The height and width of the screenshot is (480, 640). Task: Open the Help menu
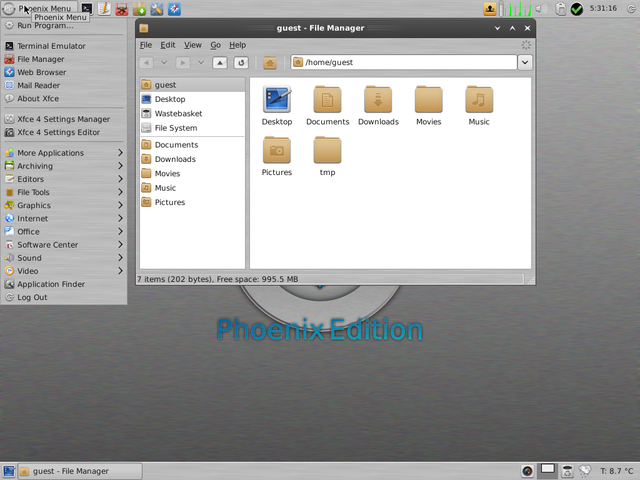(x=237, y=45)
